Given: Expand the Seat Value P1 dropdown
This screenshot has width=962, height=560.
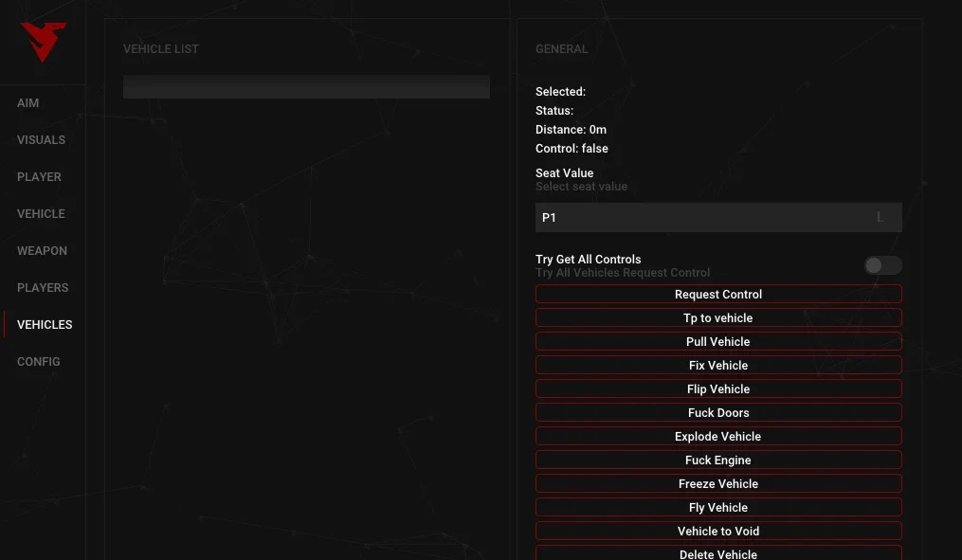Looking at the screenshot, I should (718, 217).
